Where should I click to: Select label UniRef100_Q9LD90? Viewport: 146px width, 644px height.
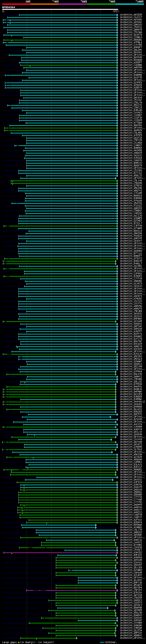(131, 50)
